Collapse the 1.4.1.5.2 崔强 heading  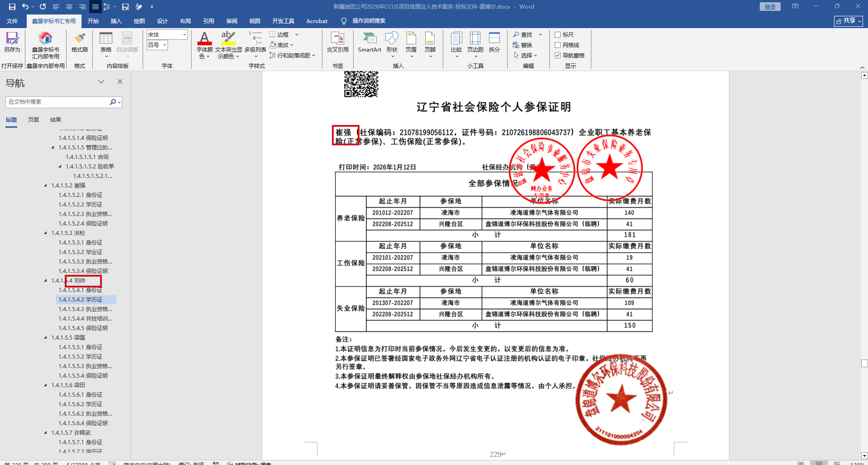[x=45, y=185]
